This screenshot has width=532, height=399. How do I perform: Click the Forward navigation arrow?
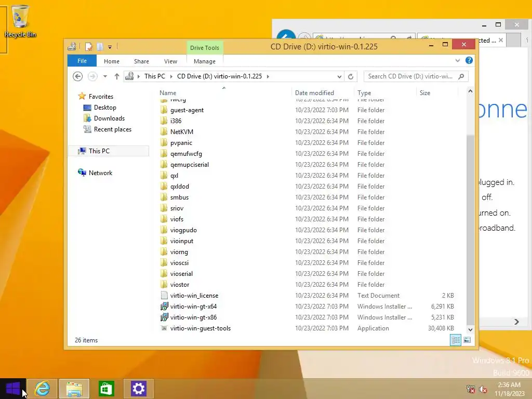click(x=92, y=76)
